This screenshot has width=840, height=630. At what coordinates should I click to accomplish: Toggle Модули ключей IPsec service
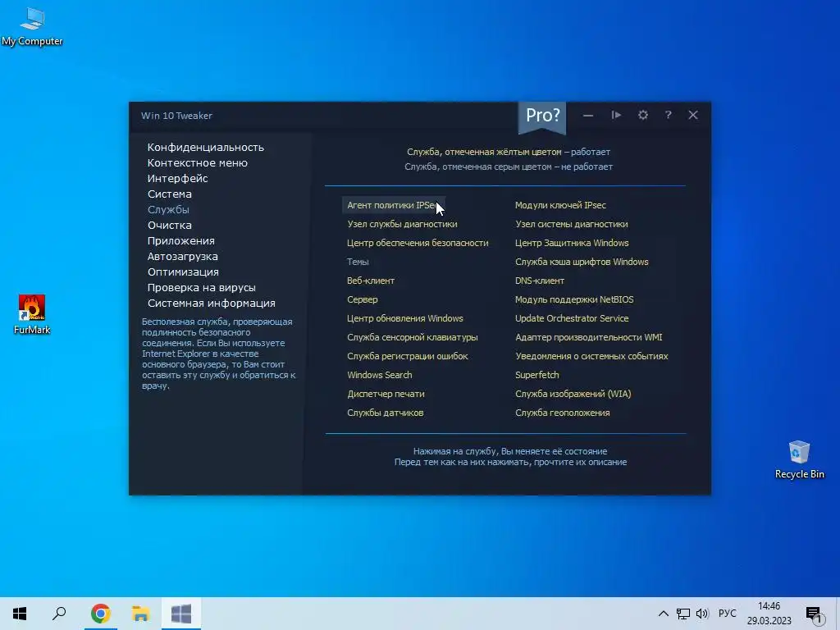560,205
